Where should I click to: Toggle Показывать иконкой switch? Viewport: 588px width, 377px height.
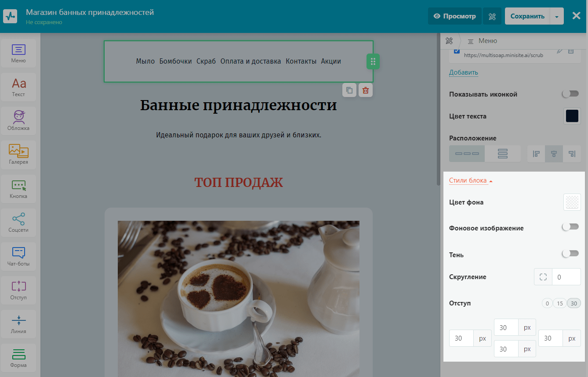(571, 93)
